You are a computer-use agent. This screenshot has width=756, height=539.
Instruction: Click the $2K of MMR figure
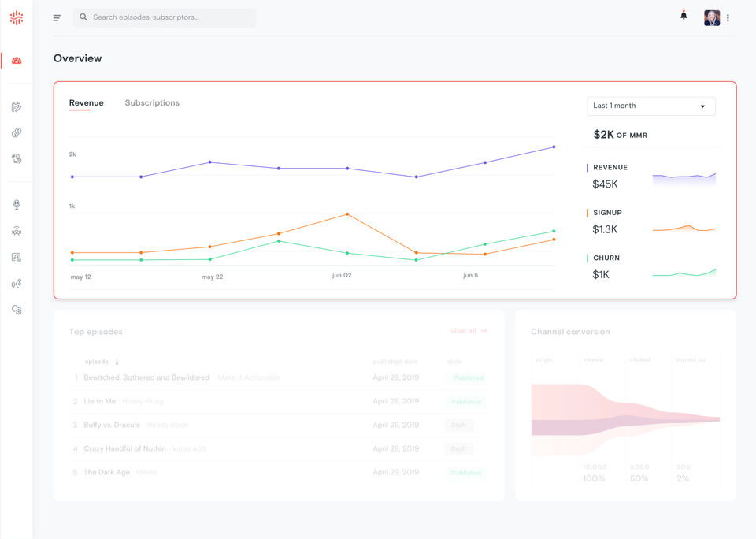point(620,135)
